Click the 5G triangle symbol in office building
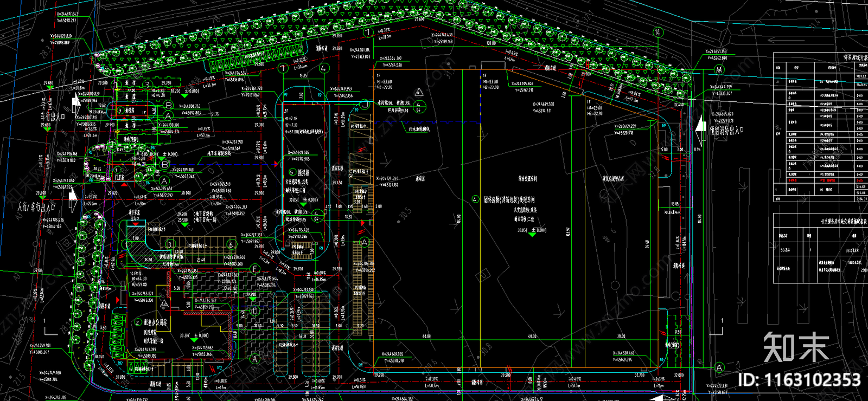 164,305
